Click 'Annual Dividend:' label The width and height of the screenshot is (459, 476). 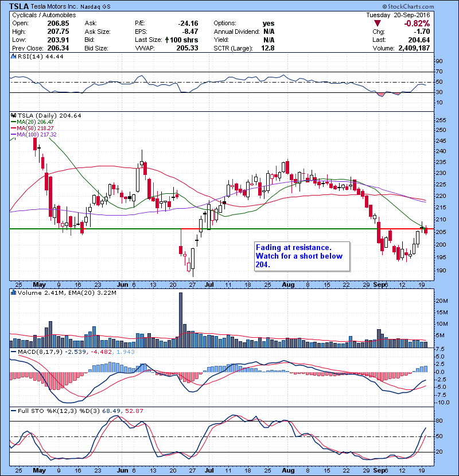click(x=236, y=32)
